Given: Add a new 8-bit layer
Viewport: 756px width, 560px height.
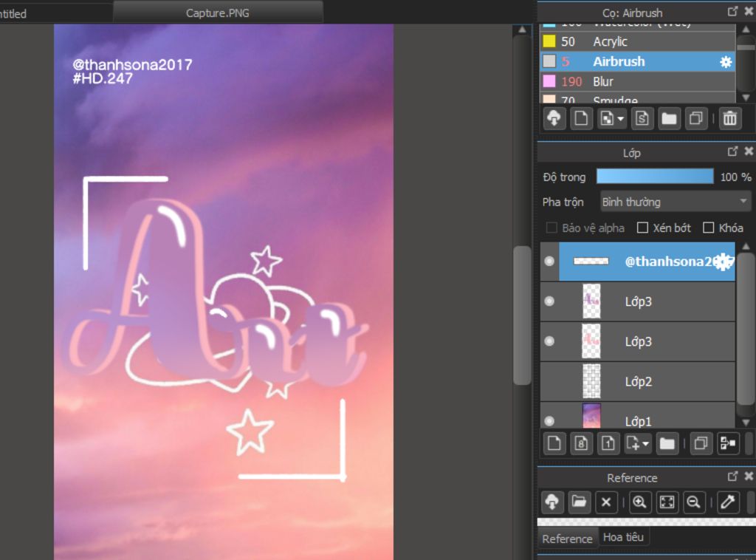Looking at the screenshot, I should [x=581, y=443].
